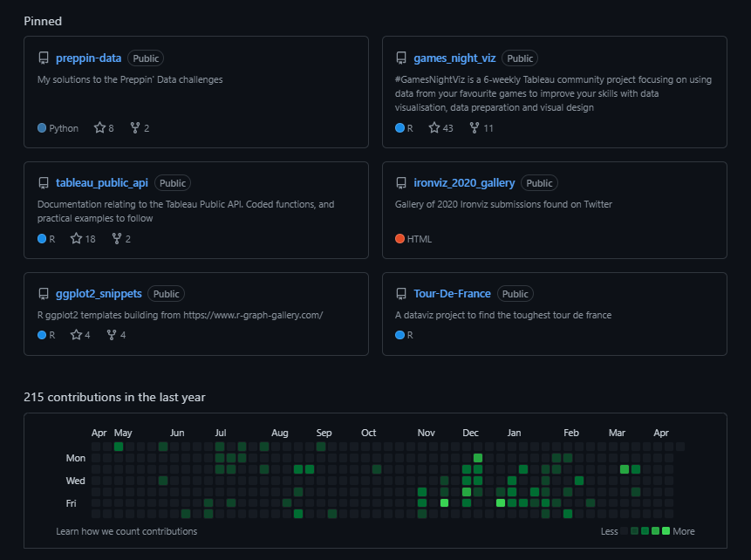Open the forks count on preppin-data

140,128
